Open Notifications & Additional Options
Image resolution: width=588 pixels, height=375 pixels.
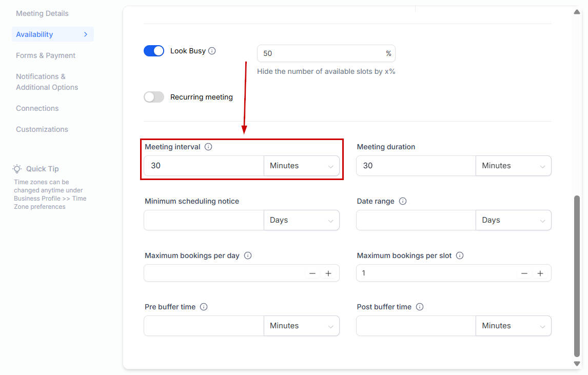point(47,82)
